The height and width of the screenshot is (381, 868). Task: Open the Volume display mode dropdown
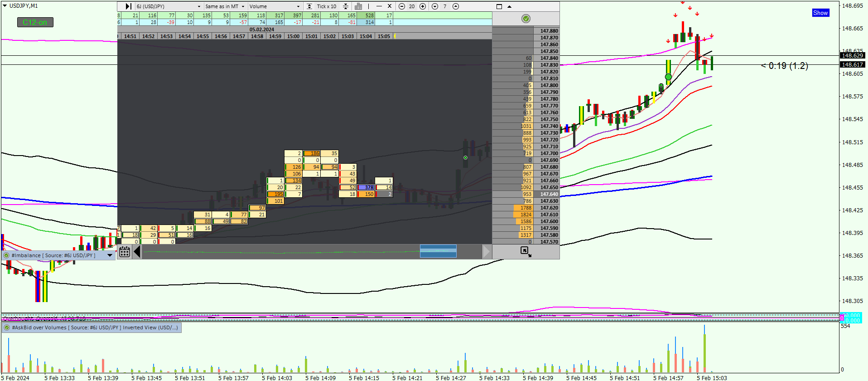[275, 6]
